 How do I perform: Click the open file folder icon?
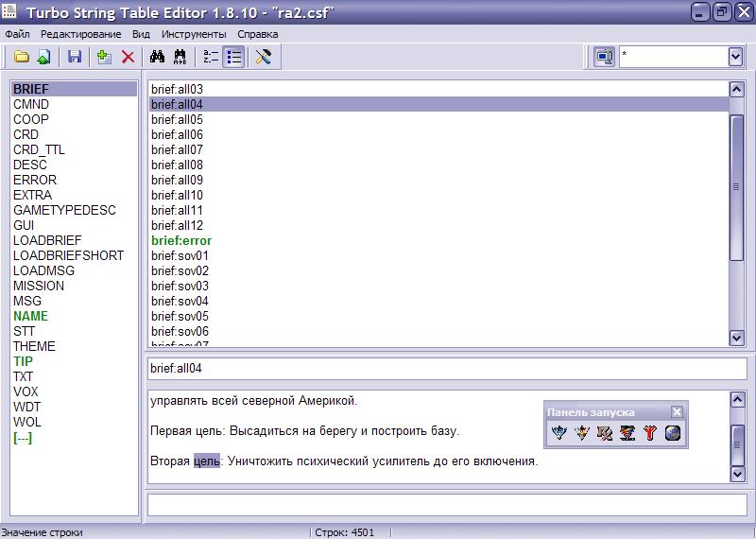[x=21, y=57]
